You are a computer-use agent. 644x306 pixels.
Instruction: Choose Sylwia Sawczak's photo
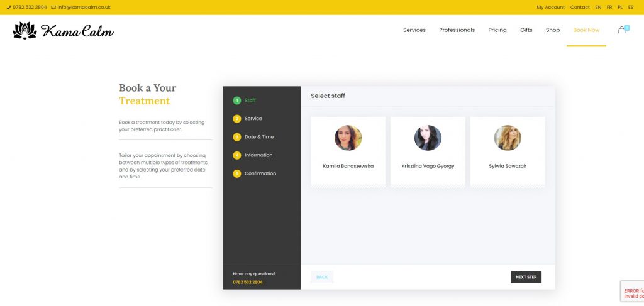coord(508,138)
